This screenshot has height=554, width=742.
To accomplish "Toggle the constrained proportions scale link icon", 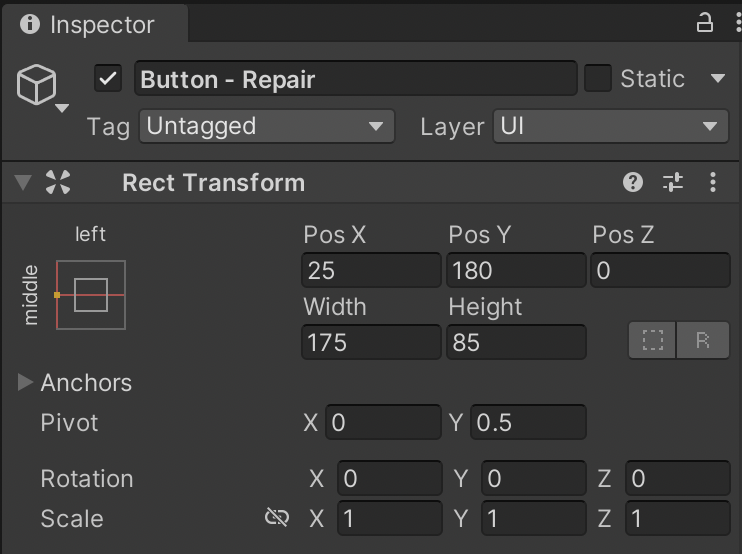I will click(277, 517).
